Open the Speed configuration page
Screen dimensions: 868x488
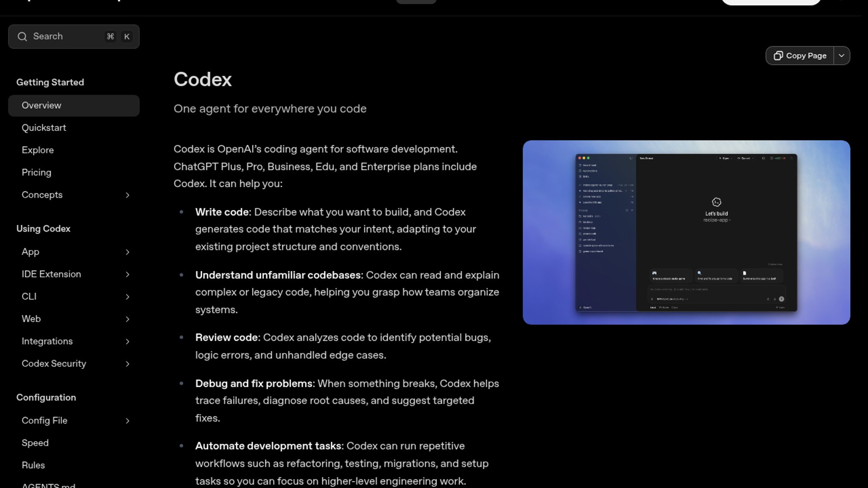click(x=35, y=443)
